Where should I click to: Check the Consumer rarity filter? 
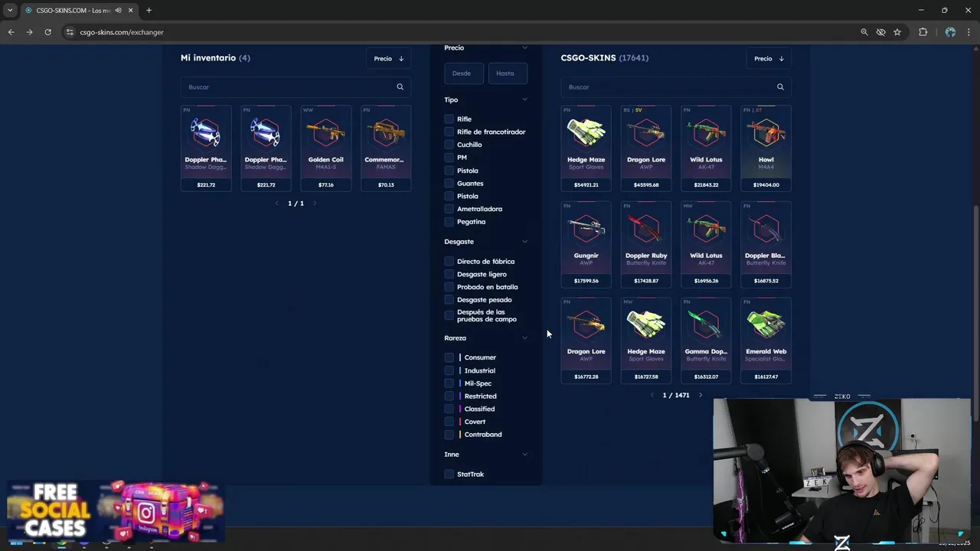tap(449, 357)
